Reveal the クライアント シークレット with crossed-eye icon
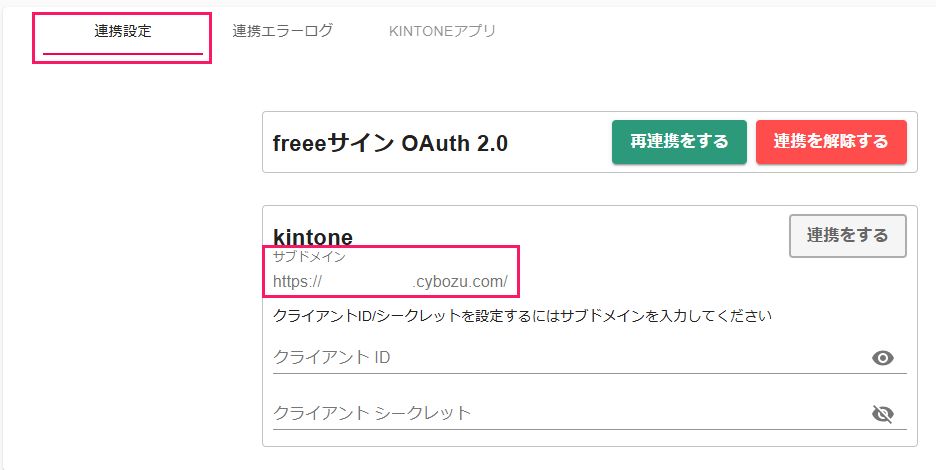This screenshot has height=470, width=936. tap(882, 413)
